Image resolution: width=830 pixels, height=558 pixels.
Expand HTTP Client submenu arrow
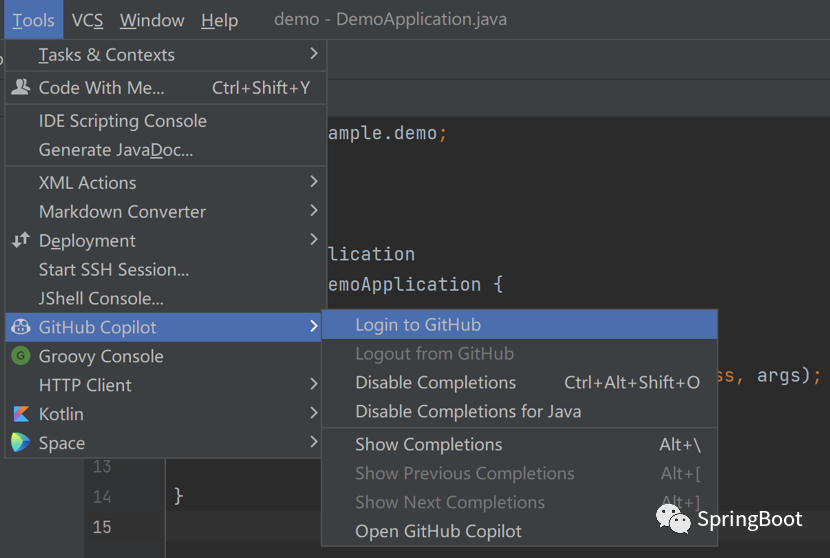[x=313, y=384]
